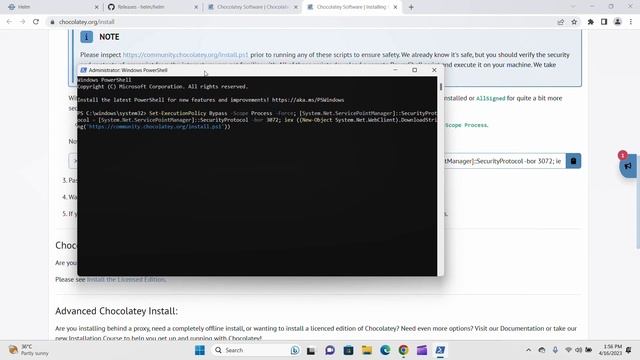Close the Releases helm/helm tab

pos(196,7)
